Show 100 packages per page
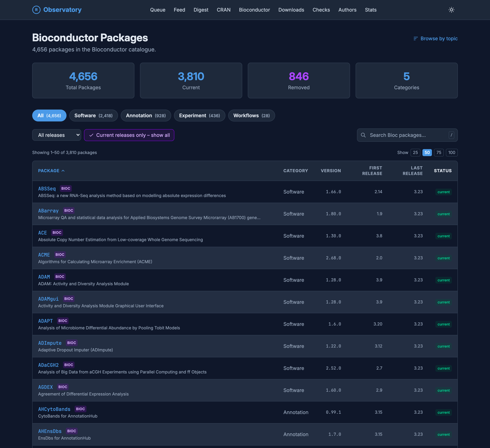Image resolution: width=490 pixels, height=448 pixels. coord(452,153)
